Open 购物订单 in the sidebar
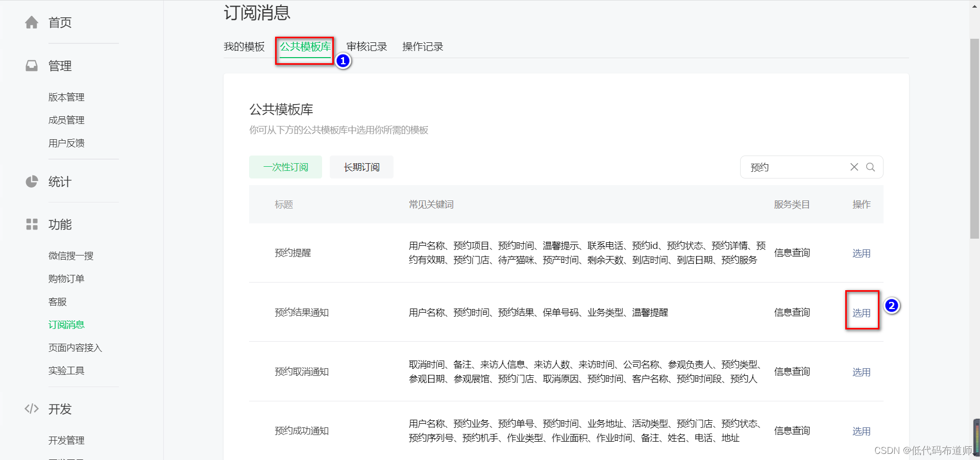This screenshot has width=980, height=460. (x=66, y=278)
